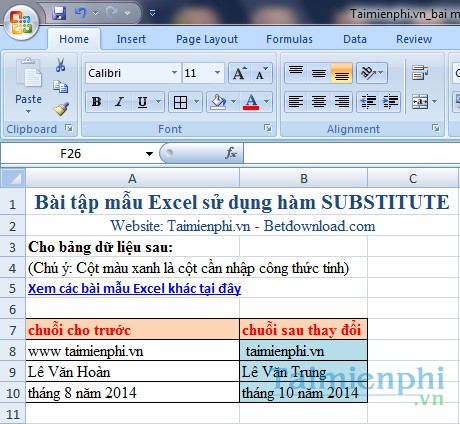
Task: Switch to the Home tab
Action: point(74,39)
